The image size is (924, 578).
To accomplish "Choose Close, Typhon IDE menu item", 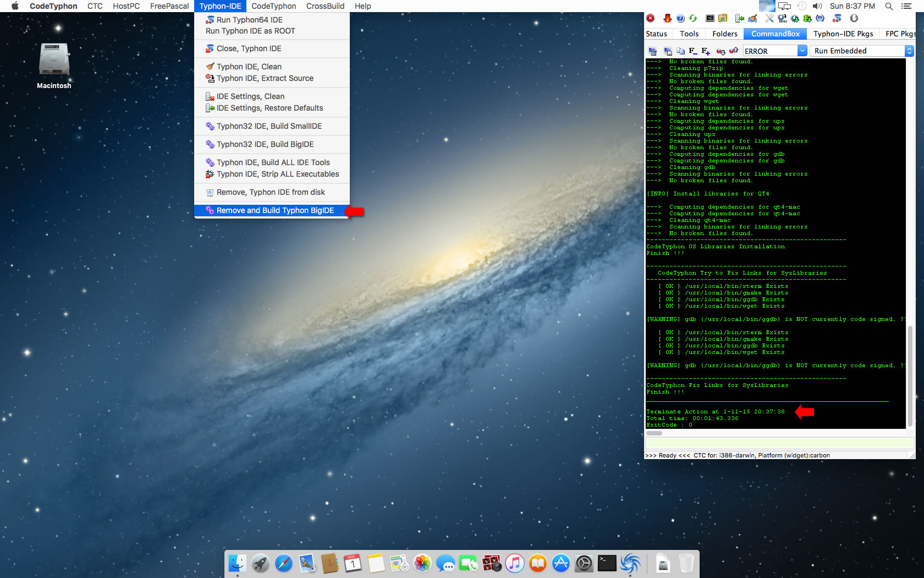I will pos(272,48).
